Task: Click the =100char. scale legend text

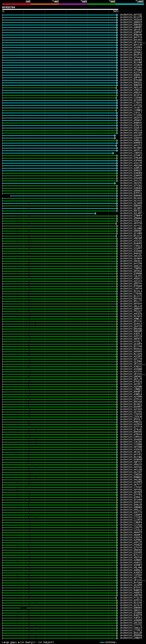Action: [111, 642]
